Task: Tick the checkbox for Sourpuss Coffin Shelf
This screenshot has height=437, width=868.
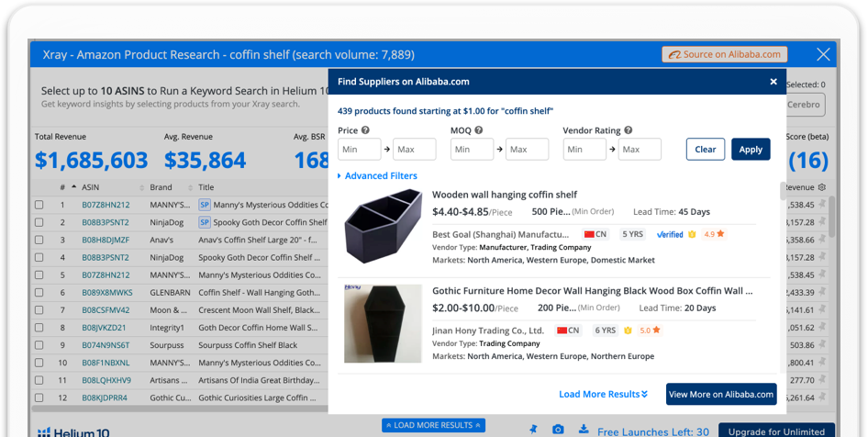Action: pyautogui.click(x=39, y=345)
